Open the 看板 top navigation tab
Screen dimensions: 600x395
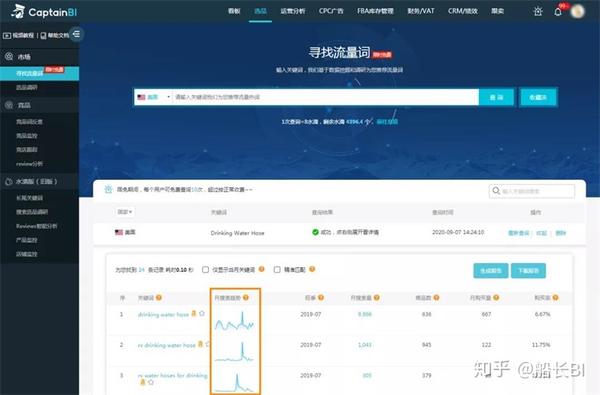[x=234, y=11]
